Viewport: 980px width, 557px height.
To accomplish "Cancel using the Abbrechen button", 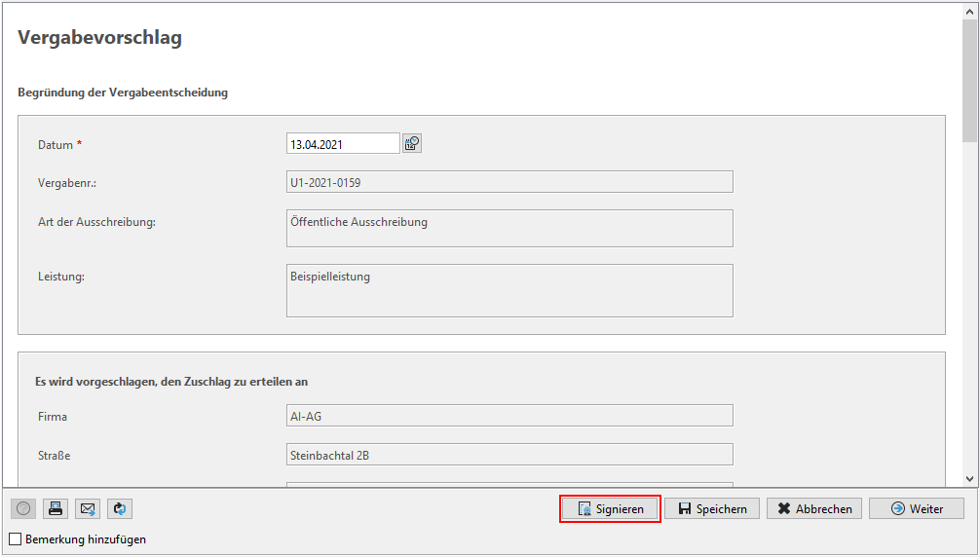I will point(814,509).
